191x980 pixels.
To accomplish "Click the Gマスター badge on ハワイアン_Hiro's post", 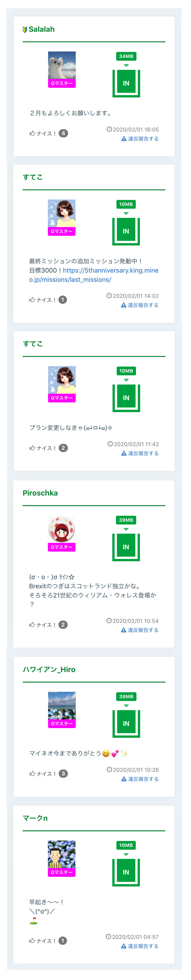I will (x=62, y=724).
